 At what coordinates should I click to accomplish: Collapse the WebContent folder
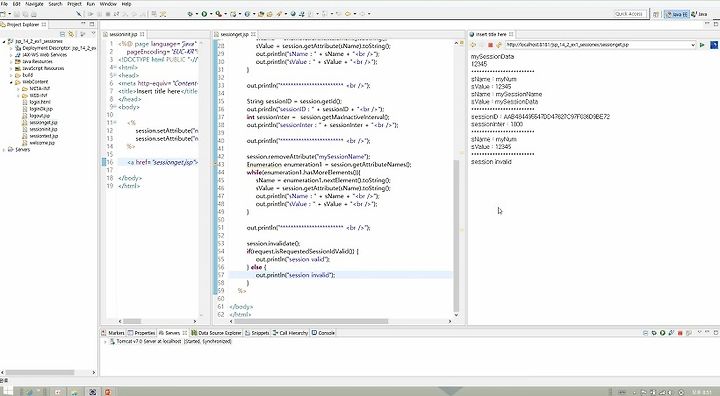[11, 82]
